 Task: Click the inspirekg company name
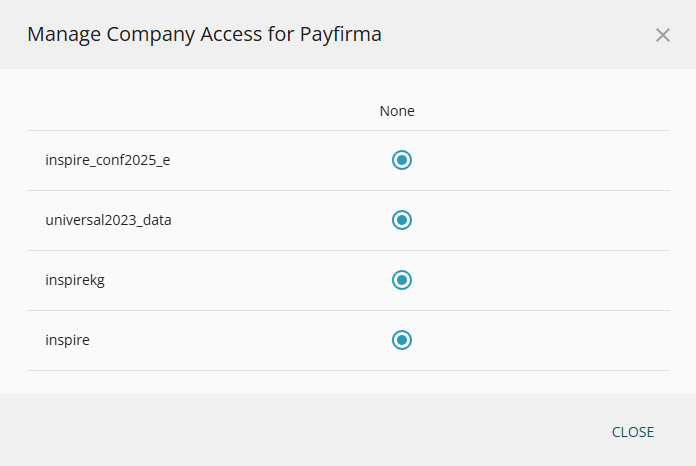coord(75,280)
